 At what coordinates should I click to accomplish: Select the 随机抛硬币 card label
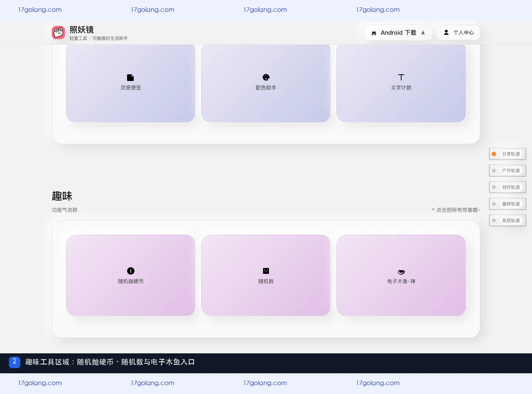[131, 281]
